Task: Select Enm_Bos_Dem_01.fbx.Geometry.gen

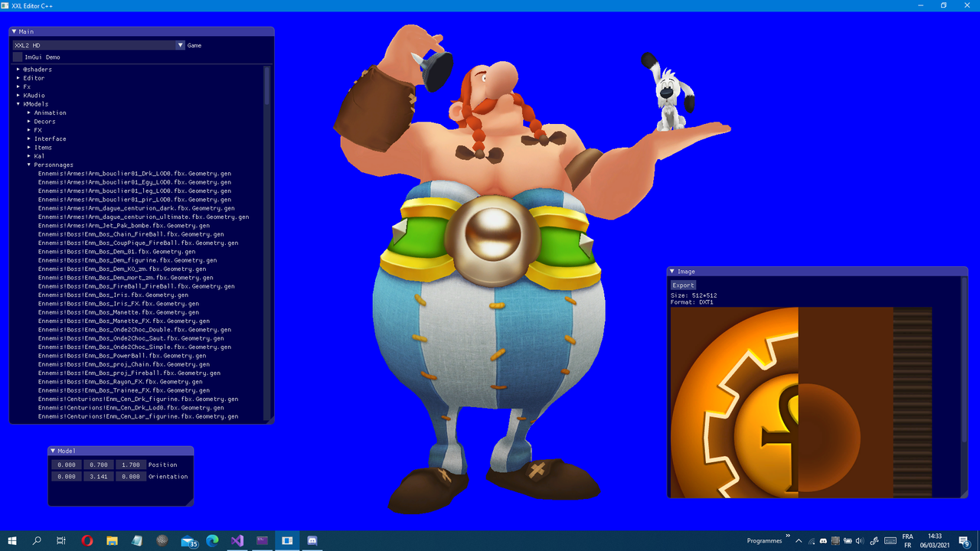Action: 117,251
